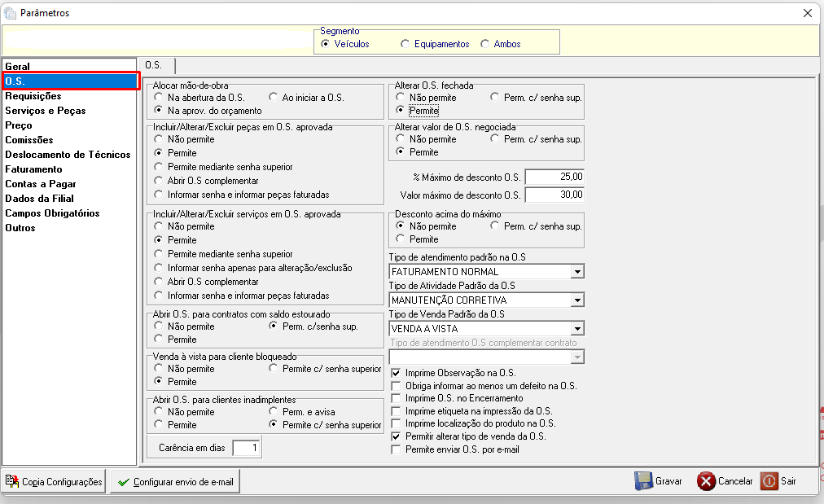Open Serviços e Peças in sidebar
Image resolution: width=824 pixels, height=504 pixels.
46,111
